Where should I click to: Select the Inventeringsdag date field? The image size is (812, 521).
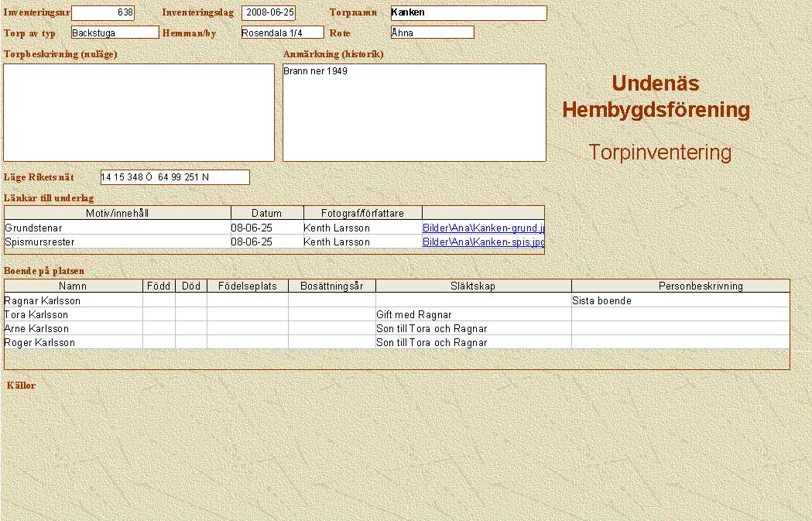point(269,13)
